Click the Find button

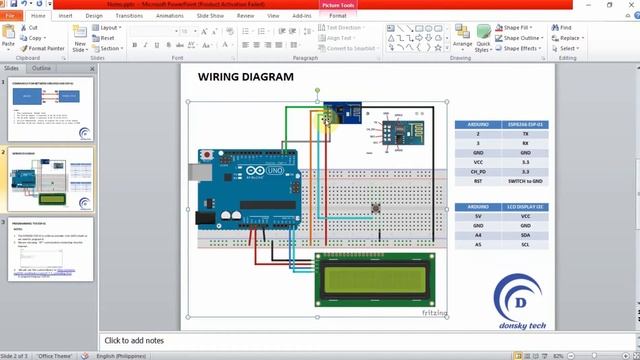tap(562, 27)
